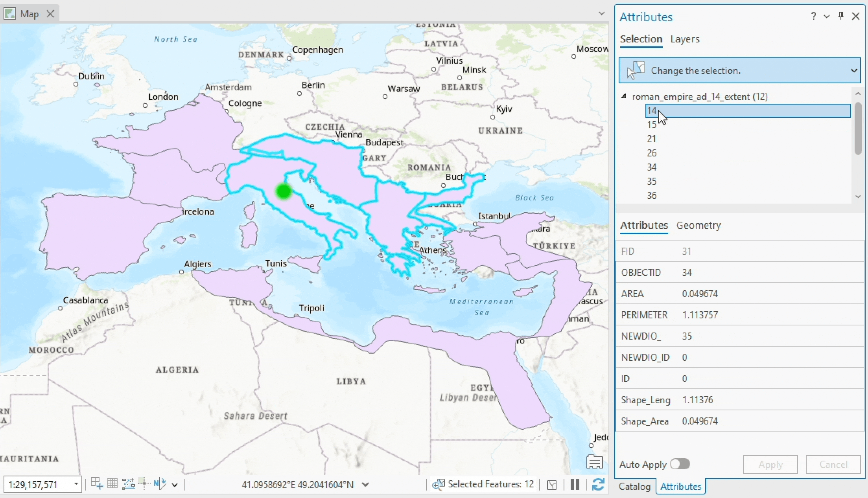868x498 pixels.
Task: Open the Catalog pane tab
Action: click(634, 486)
